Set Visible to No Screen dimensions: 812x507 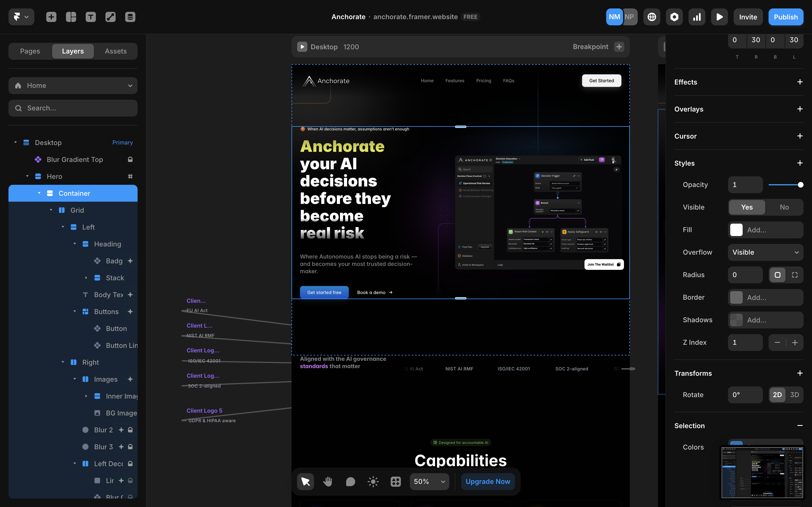tap(784, 207)
